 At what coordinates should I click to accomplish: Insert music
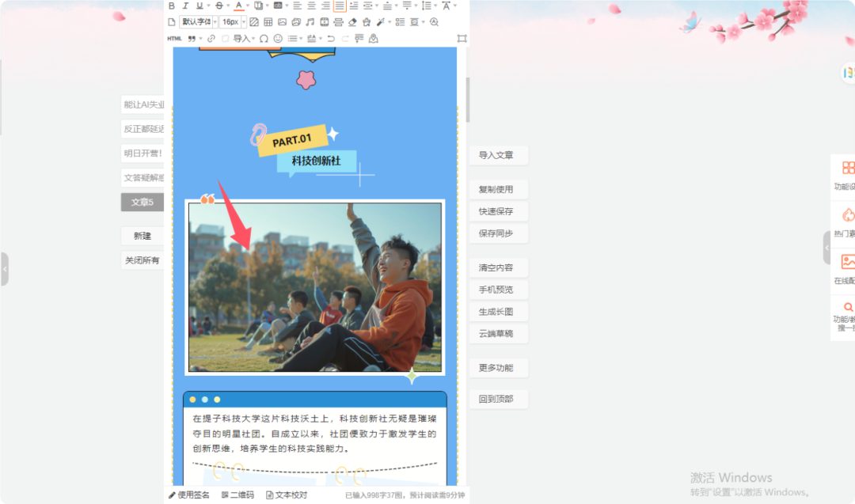(x=310, y=22)
